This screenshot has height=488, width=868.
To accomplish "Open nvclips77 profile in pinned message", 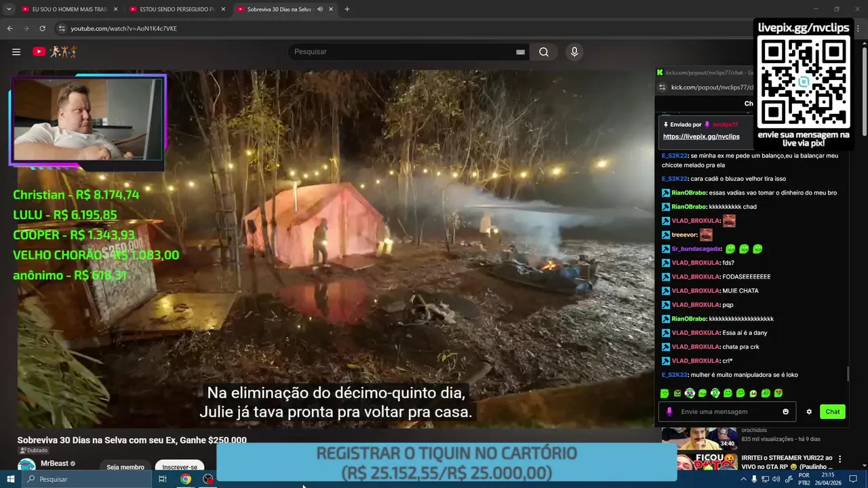I will point(725,125).
